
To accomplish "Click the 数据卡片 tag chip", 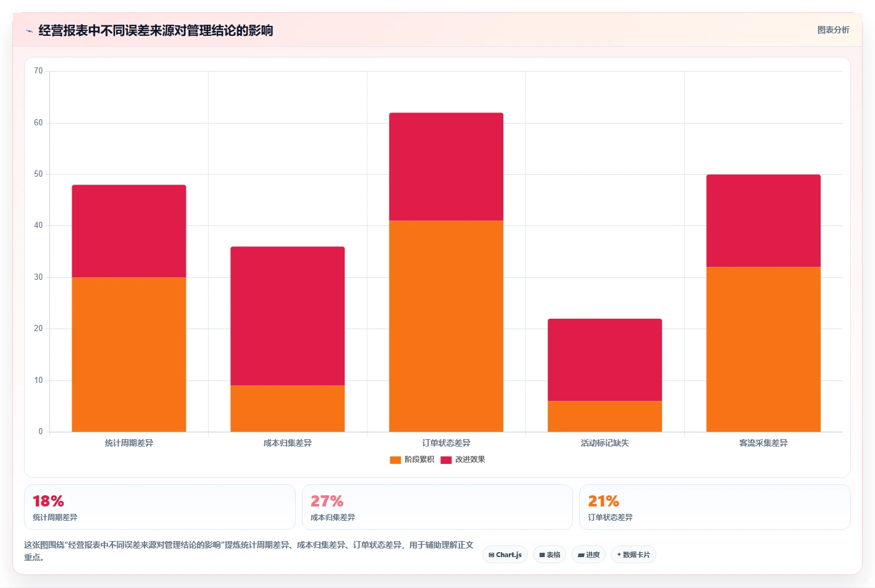I will 634,555.
